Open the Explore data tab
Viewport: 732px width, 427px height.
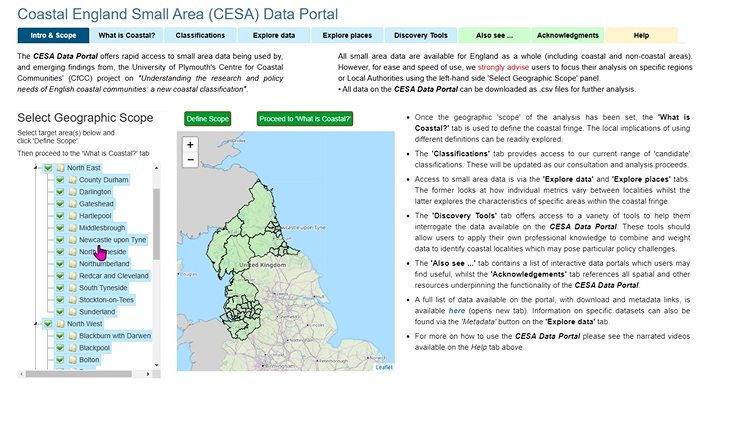tap(274, 35)
